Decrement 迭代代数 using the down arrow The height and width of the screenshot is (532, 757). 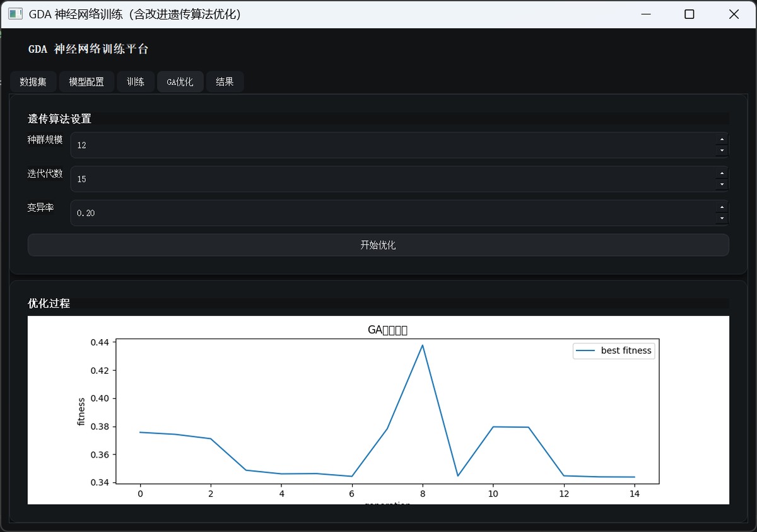point(722,185)
